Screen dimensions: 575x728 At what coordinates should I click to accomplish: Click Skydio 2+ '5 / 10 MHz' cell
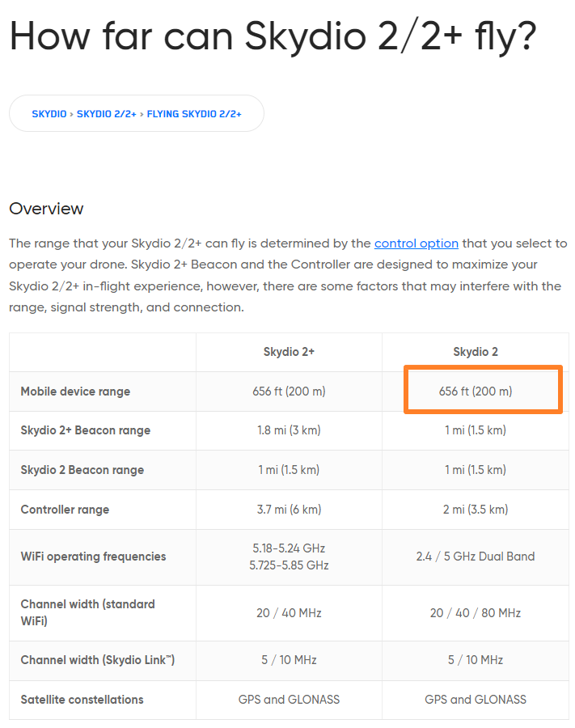pyautogui.click(x=290, y=660)
